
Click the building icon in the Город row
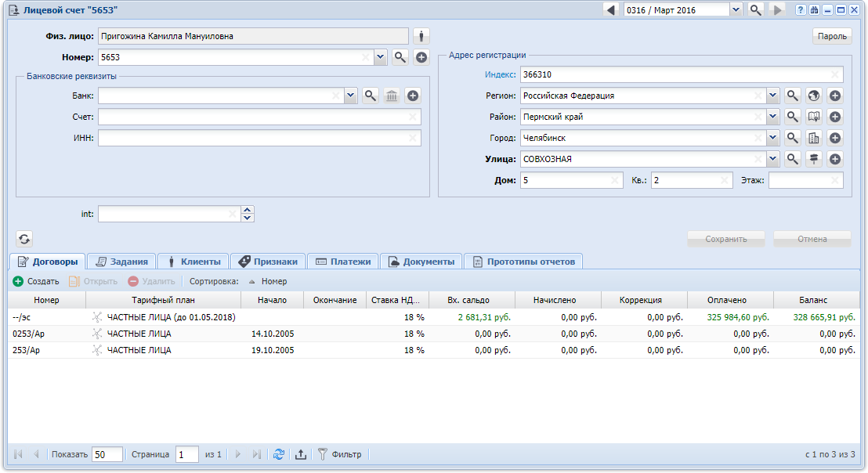(814, 138)
